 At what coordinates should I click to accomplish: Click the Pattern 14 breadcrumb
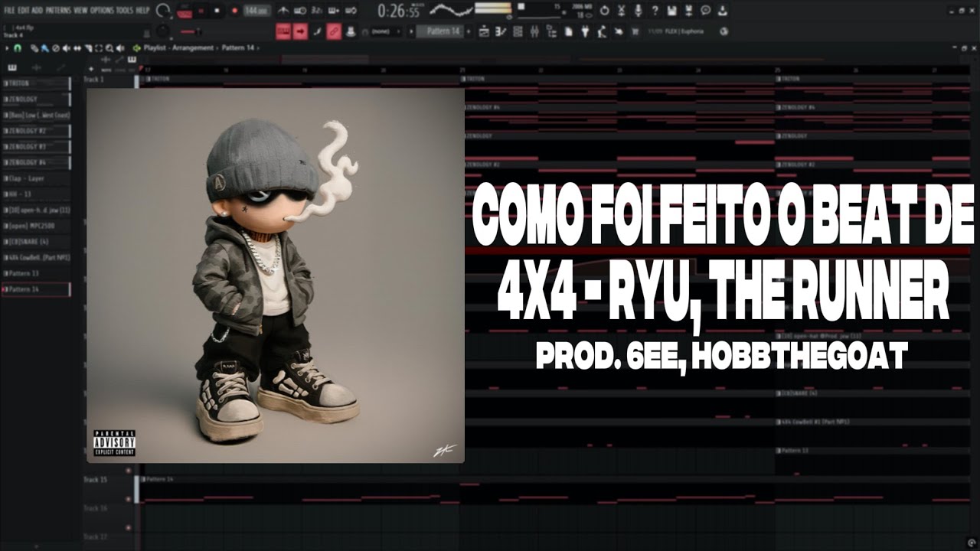point(239,47)
